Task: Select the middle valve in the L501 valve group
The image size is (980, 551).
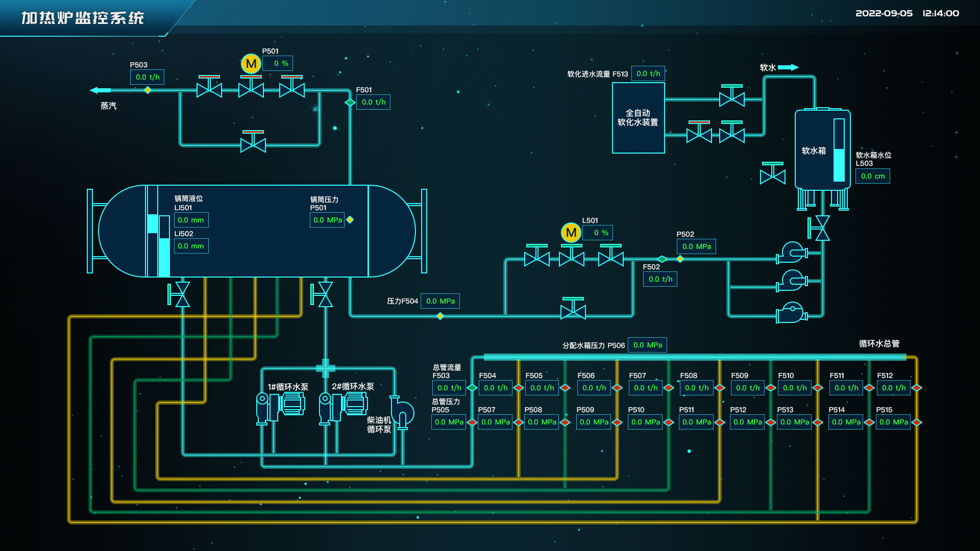Action: click(x=571, y=258)
